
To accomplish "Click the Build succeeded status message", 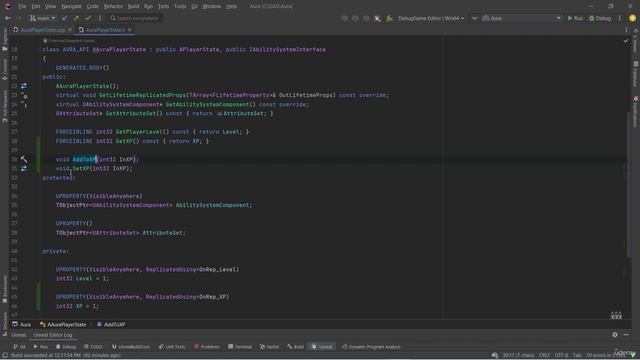I will click(66, 355).
